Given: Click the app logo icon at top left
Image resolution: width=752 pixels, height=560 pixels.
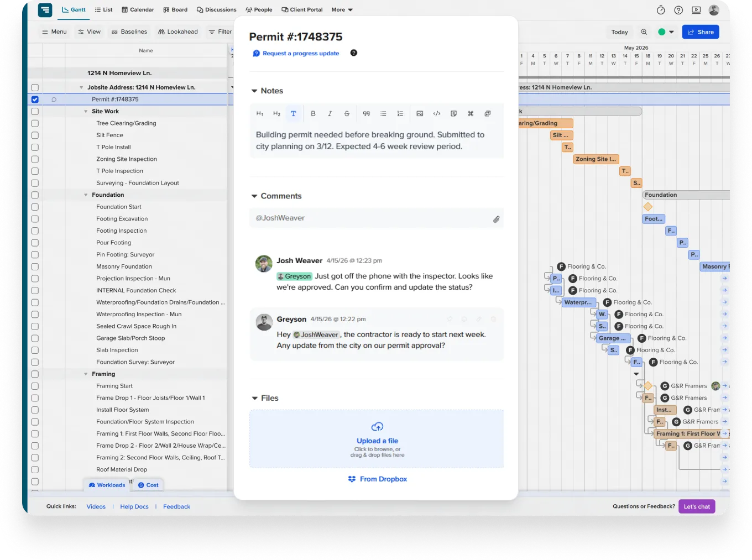Looking at the screenshot, I should point(45,9).
